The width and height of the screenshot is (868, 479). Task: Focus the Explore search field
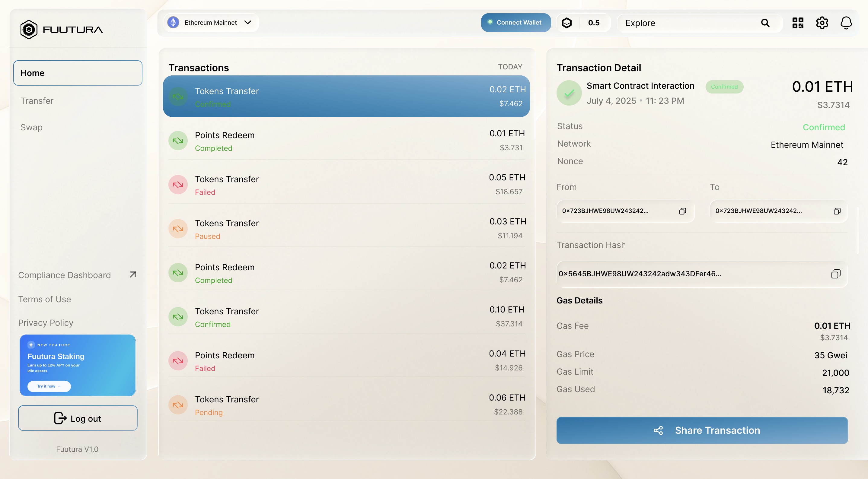point(699,23)
